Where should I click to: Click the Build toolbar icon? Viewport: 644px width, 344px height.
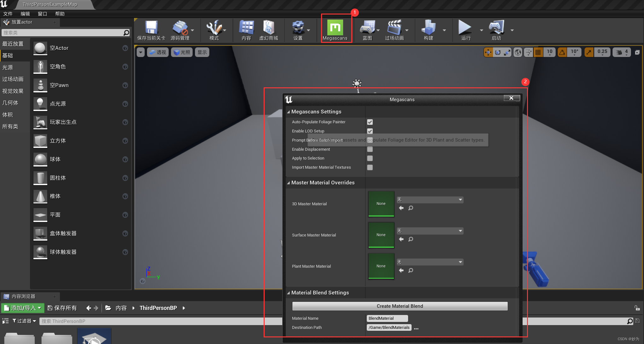pyautogui.click(x=428, y=28)
